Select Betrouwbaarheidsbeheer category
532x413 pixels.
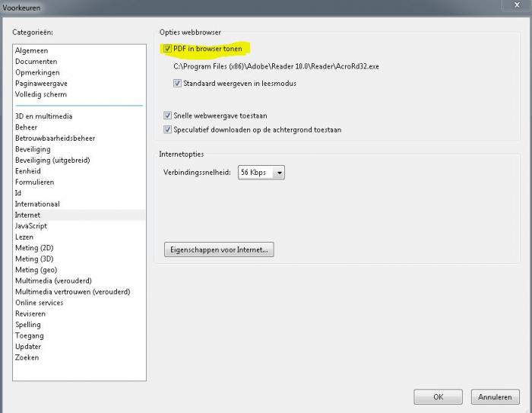point(55,138)
